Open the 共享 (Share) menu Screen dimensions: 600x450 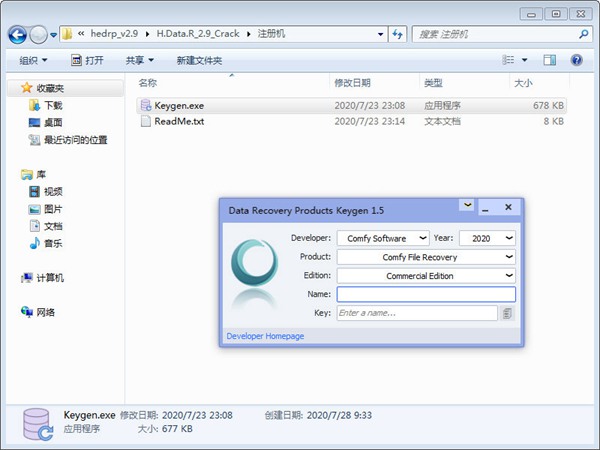tap(140, 60)
